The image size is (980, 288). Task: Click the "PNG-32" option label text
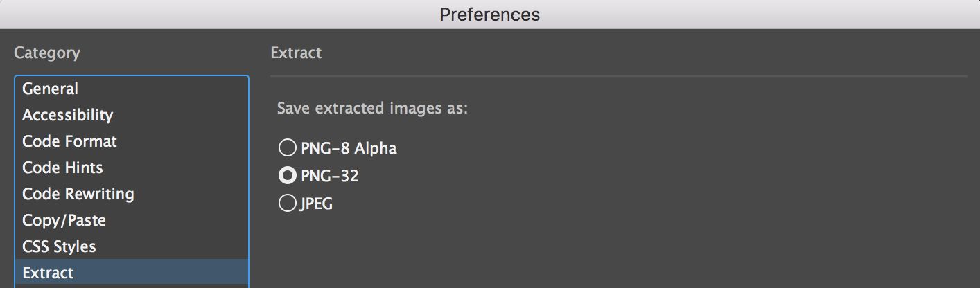pyautogui.click(x=329, y=176)
